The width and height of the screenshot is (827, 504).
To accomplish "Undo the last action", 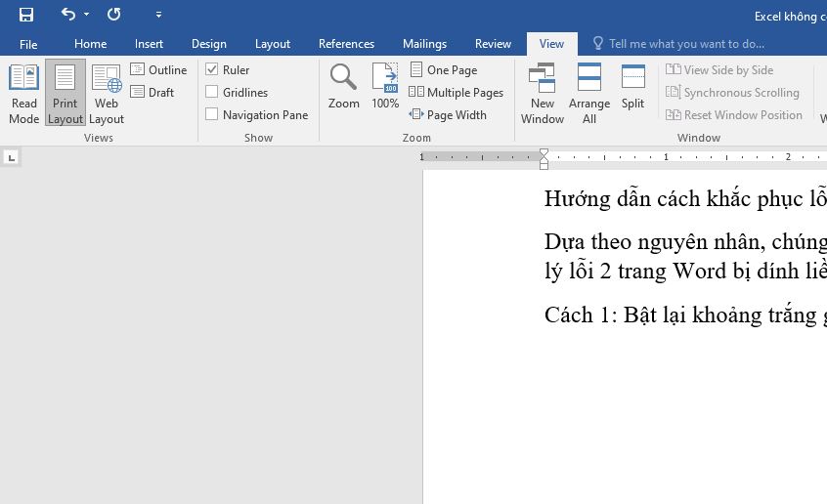I will pos(68,15).
